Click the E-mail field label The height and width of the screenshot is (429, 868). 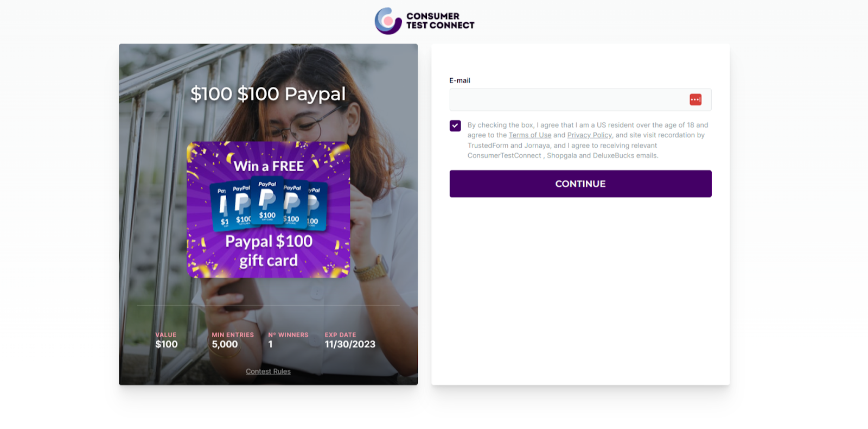click(x=459, y=80)
